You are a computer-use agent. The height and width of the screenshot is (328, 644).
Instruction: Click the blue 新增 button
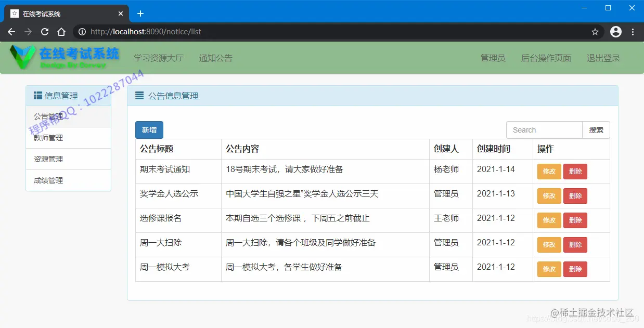click(149, 129)
